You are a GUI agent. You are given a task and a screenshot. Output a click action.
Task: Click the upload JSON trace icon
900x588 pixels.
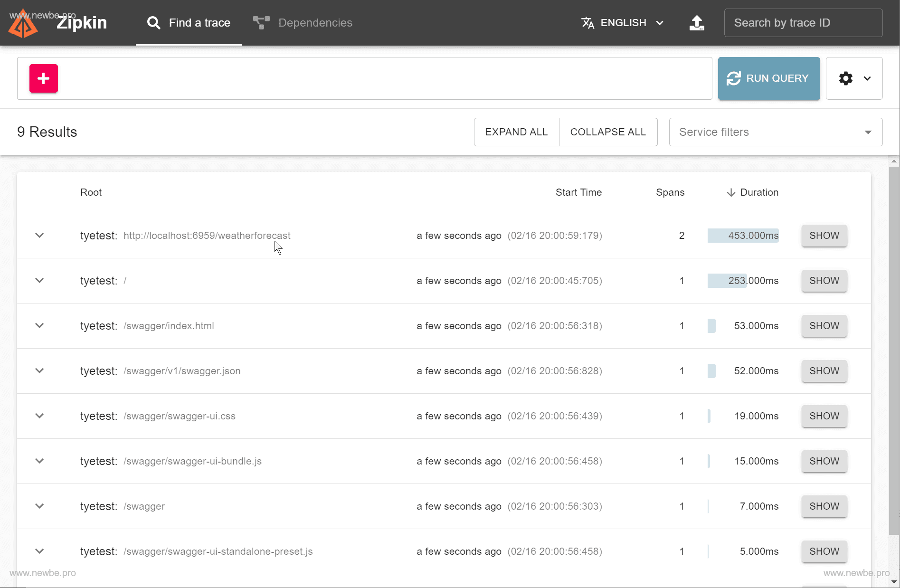697,23
